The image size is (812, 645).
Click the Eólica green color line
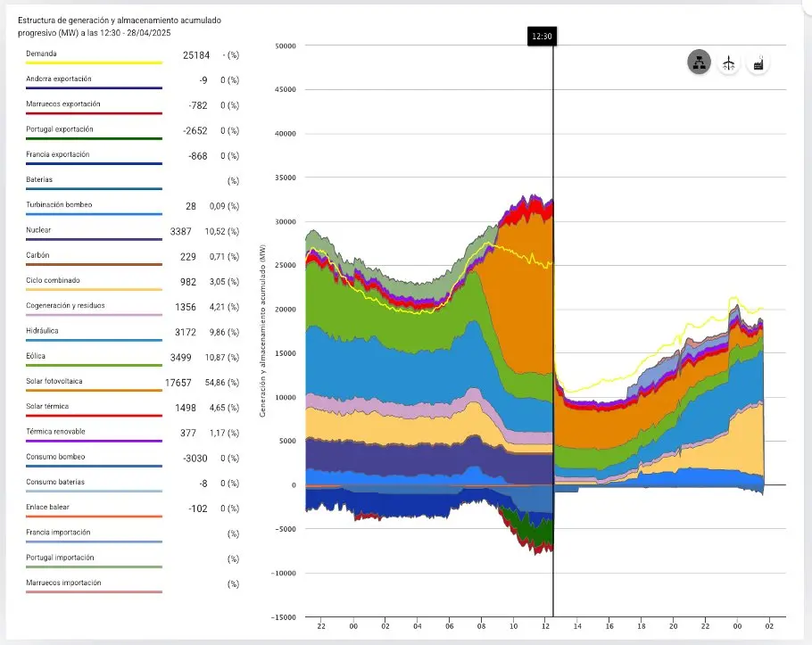click(x=94, y=365)
